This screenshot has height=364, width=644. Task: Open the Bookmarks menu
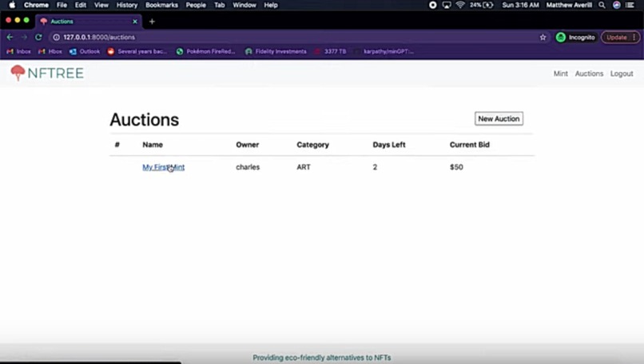161,5
